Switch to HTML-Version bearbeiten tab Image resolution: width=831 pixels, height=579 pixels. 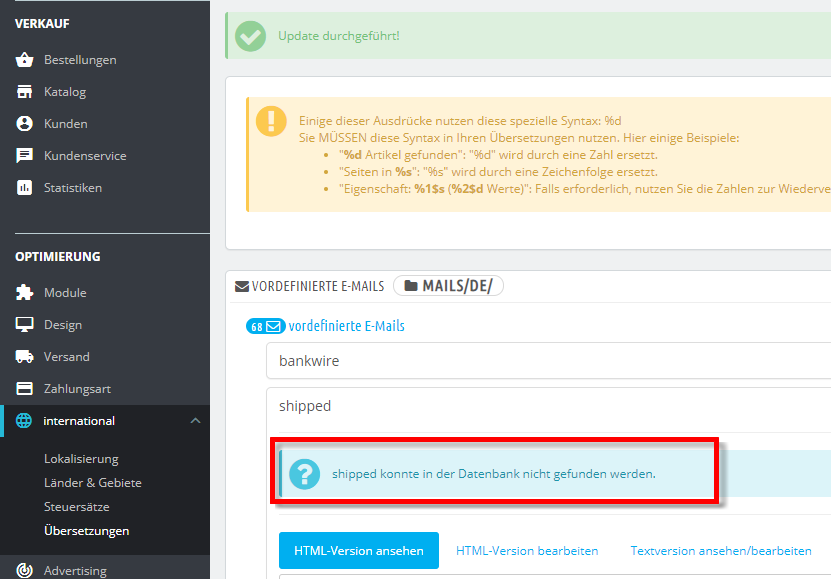[527, 550]
